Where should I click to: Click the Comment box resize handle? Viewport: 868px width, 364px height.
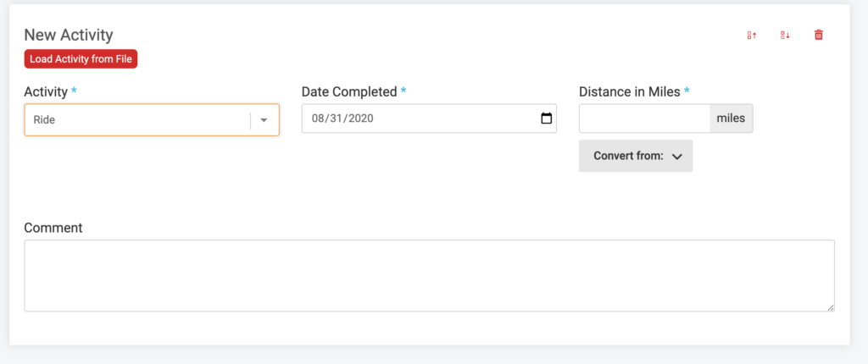[x=831, y=307]
